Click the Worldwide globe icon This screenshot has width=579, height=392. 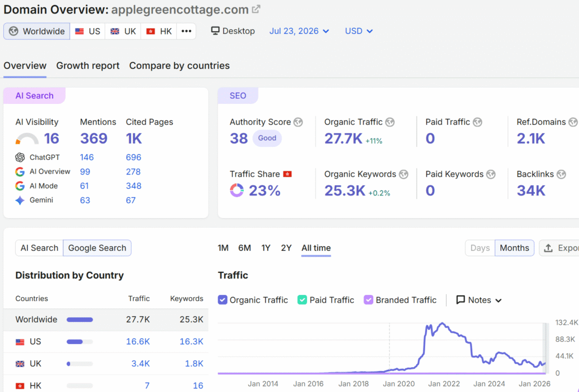[14, 31]
